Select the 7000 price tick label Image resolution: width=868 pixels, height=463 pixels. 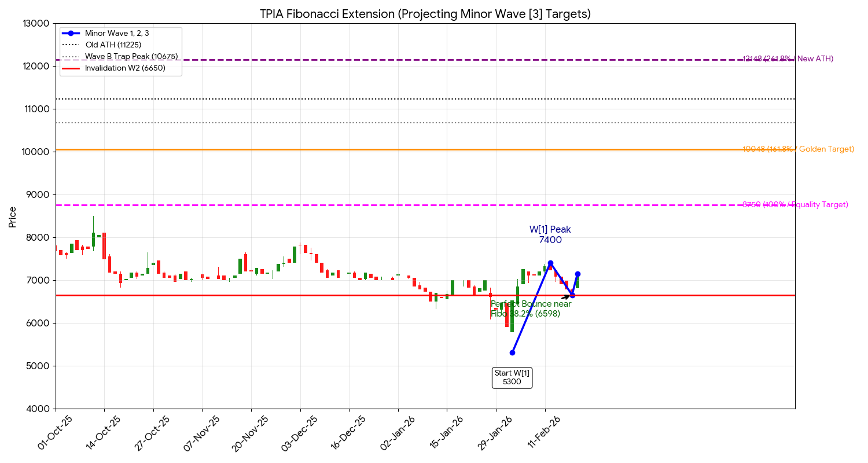click(x=38, y=281)
